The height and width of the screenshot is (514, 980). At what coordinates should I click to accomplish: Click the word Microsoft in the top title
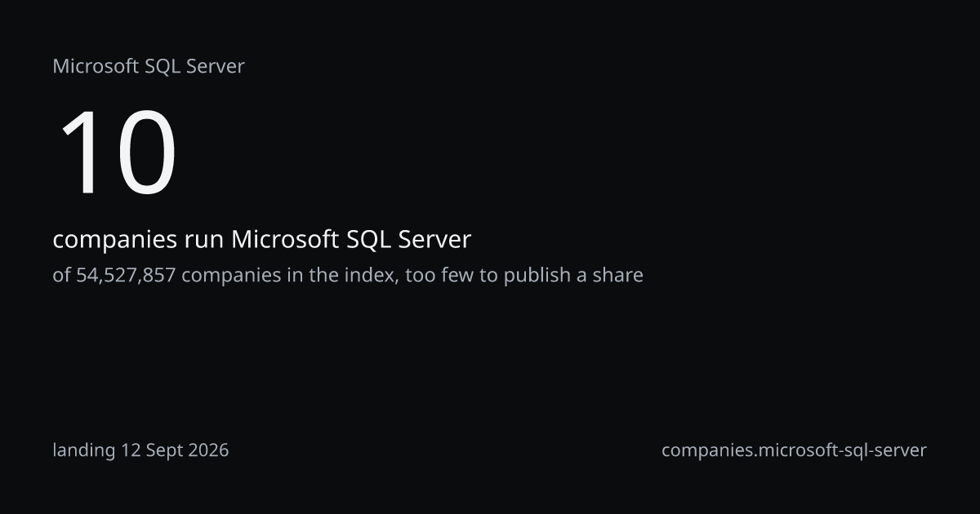(x=96, y=67)
